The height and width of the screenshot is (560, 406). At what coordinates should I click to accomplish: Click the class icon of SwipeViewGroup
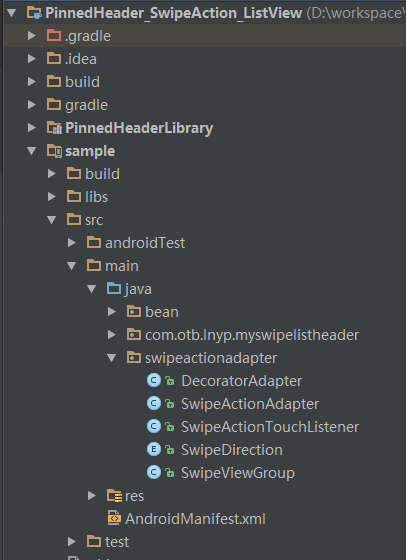[x=154, y=473]
